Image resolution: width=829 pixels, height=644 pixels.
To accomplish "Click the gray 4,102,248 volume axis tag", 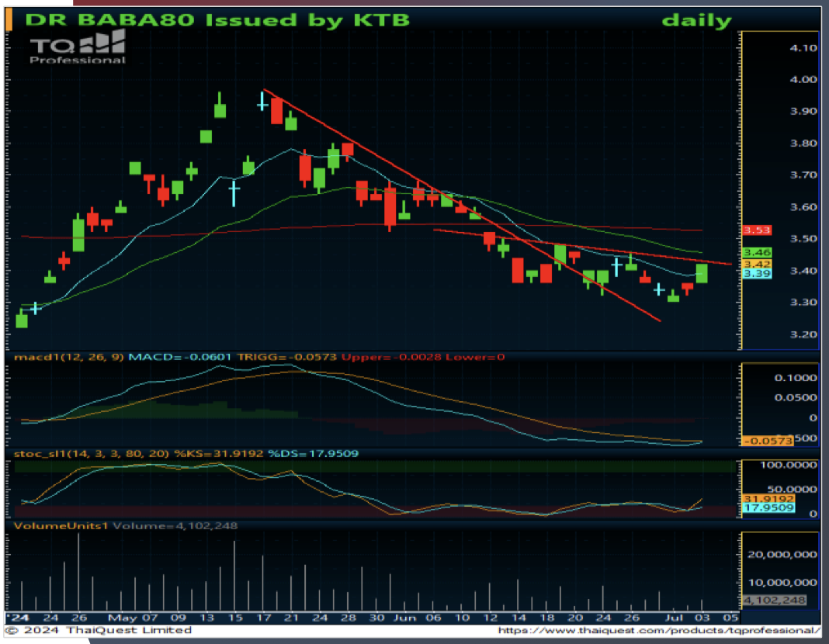I will [775, 601].
